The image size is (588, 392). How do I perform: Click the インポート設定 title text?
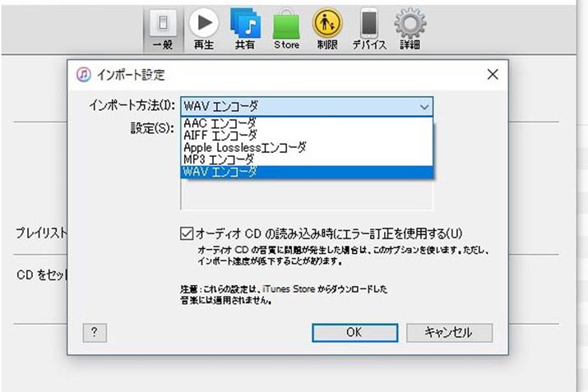pyautogui.click(x=131, y=75)
